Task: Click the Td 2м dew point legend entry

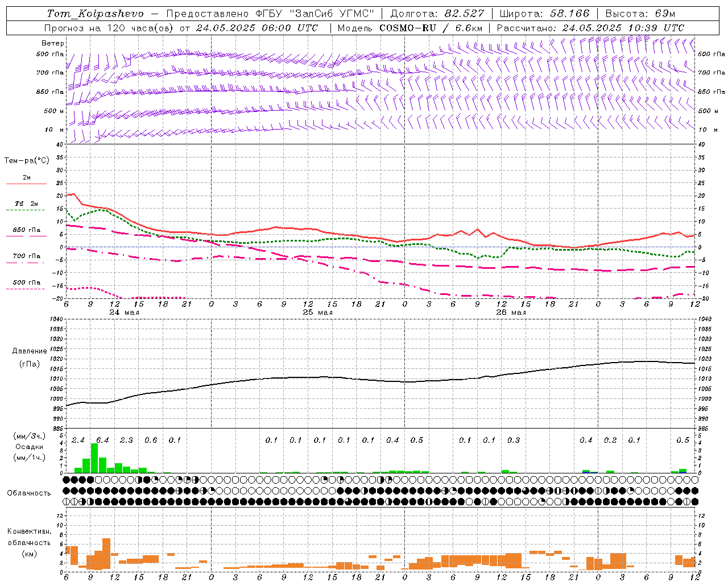Action: point(26,203)
